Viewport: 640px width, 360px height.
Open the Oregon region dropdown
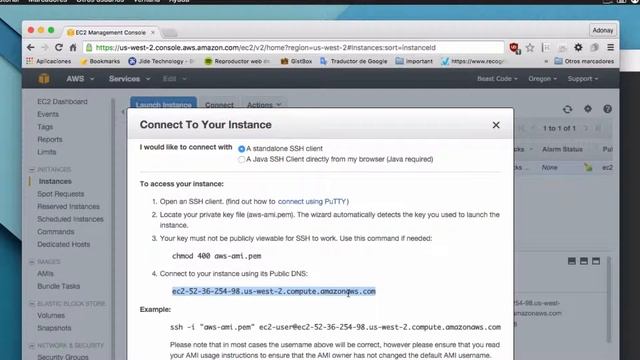pyautogui.click(x=542, y=79)
